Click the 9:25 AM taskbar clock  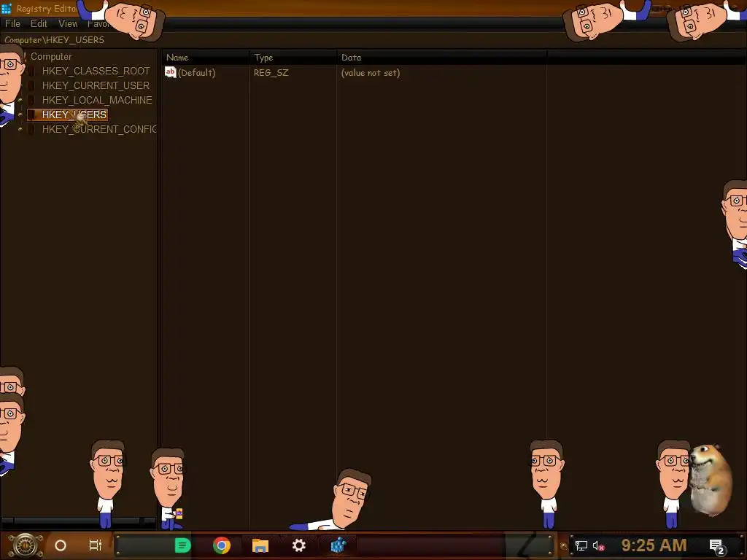pos(654,545)
